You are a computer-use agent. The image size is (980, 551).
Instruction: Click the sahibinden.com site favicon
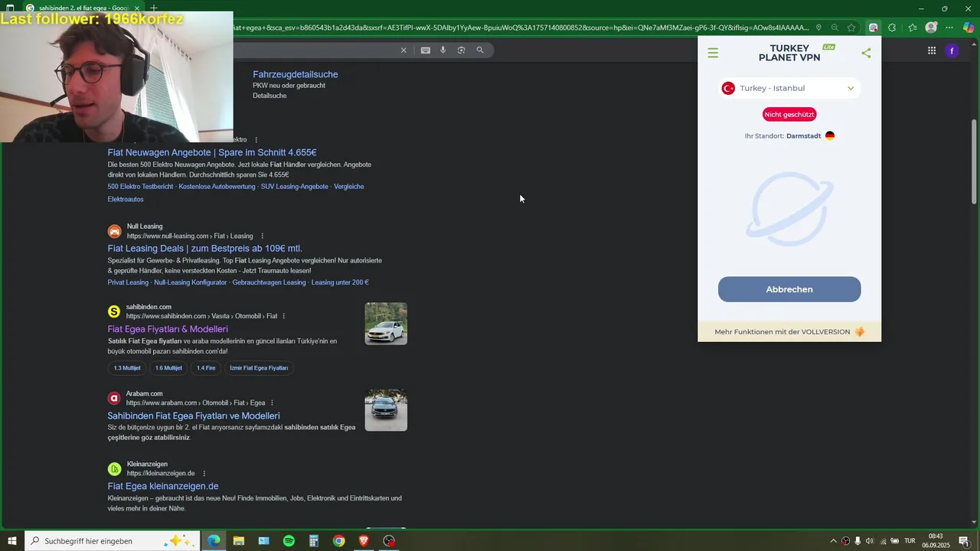114,311
